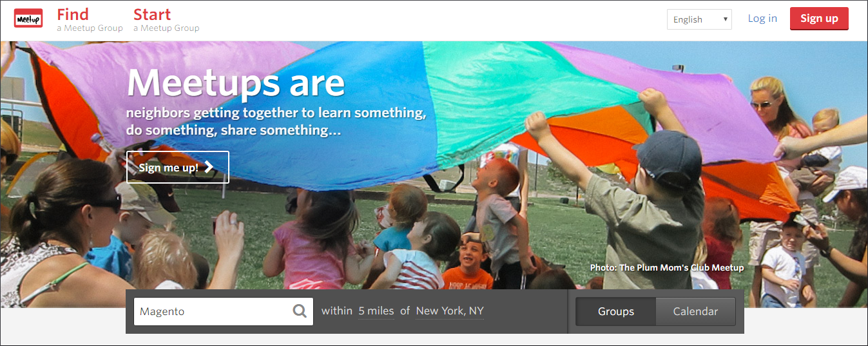This screenshot has width=868, height=346.
Task: Click the a Meetup Group subtitle under Start
Action: coord(166,28)
